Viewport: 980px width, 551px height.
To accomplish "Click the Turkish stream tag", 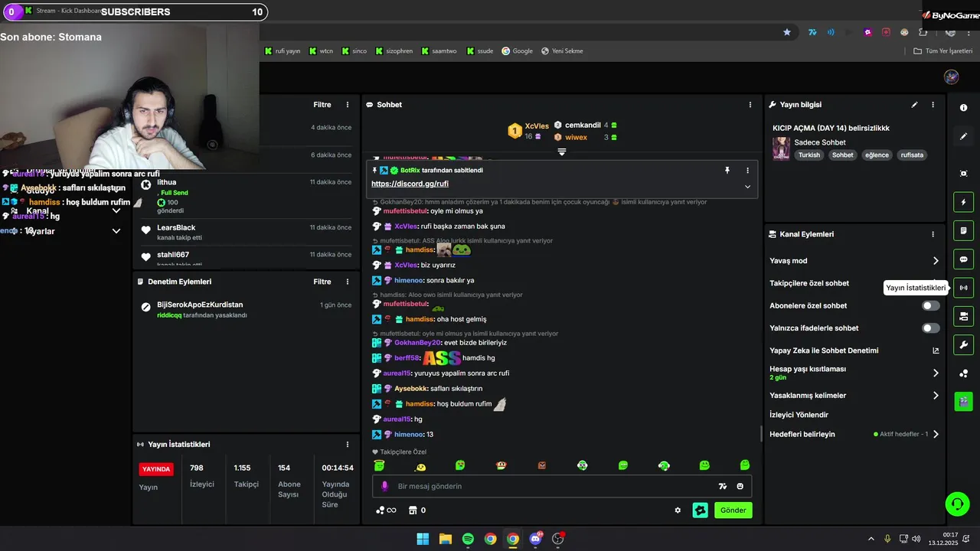I will tap(808, 155).
